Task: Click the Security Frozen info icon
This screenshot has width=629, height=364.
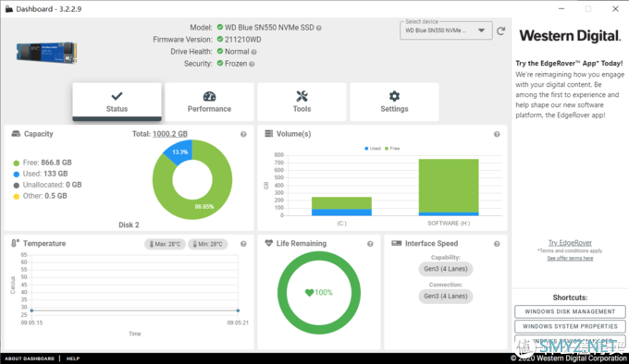Action: tap(252, 64)
